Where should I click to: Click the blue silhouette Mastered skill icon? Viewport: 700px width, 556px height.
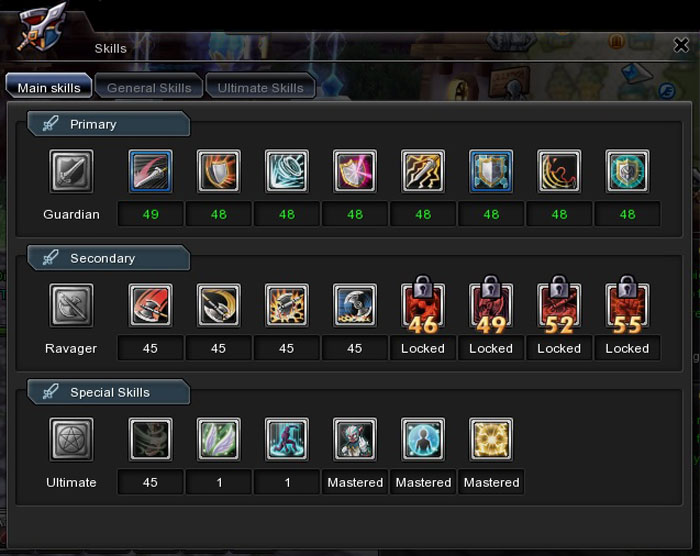tap(423, 439)
